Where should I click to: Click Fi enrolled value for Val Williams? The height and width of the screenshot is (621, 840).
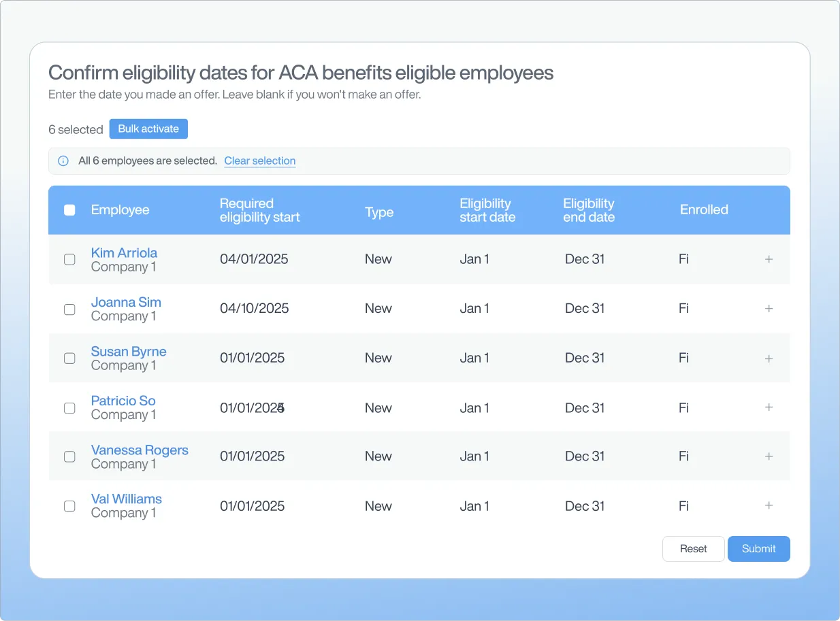[684, 506]
